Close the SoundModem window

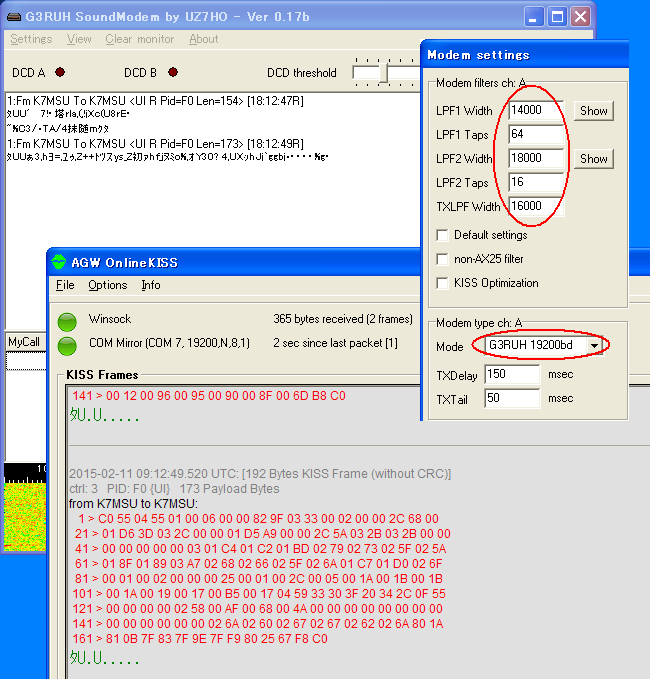pyautogui.click(x=580, y=17)
